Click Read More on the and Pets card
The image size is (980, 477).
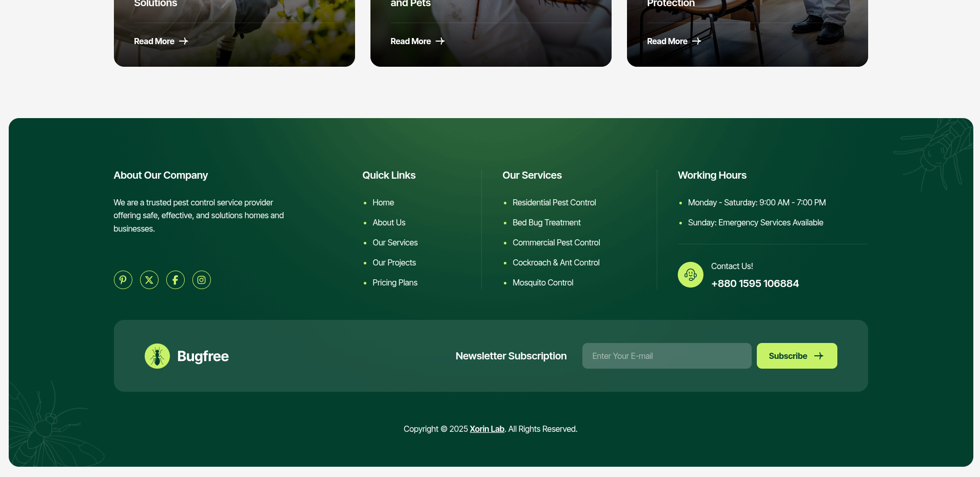pos(410,41)
